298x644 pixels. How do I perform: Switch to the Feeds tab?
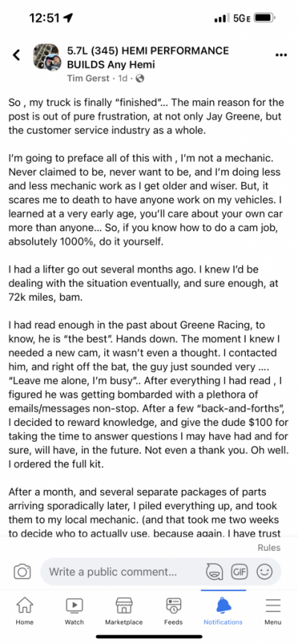[174, 611]
